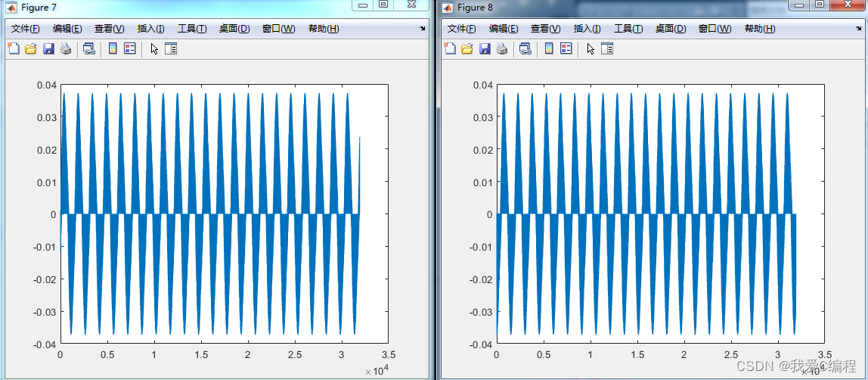
Task: Open the 插入(I) dropdown menu in Figure 7
Action: pos(150,29)
